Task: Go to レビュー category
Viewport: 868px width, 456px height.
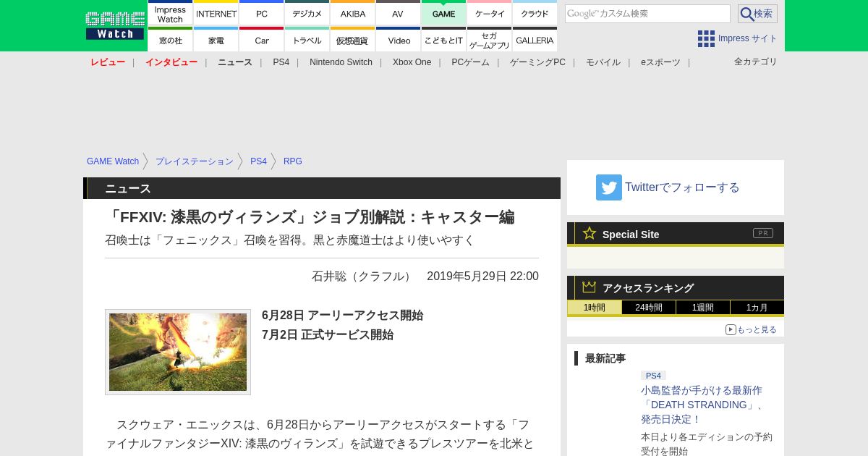Action: coord(108,62)
